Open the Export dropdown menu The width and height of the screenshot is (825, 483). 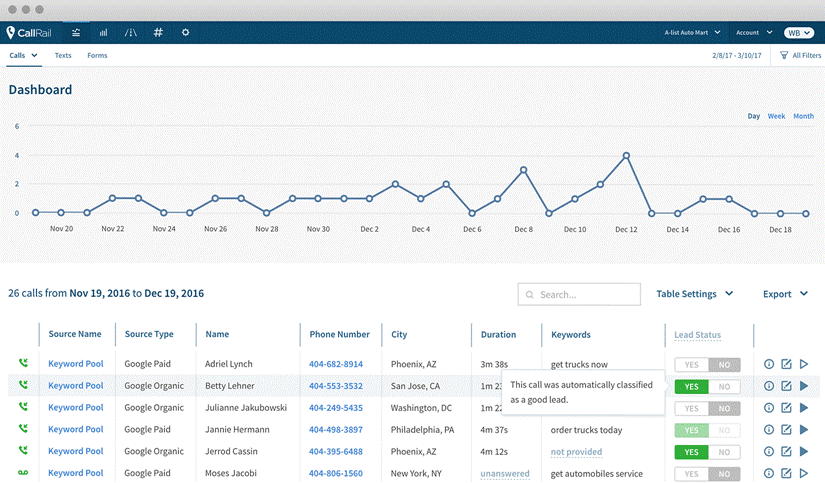pos(784,294)
